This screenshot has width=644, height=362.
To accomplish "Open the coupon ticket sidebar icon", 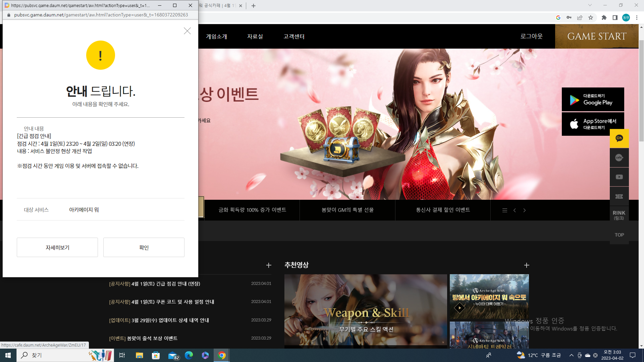I will 619,196.
